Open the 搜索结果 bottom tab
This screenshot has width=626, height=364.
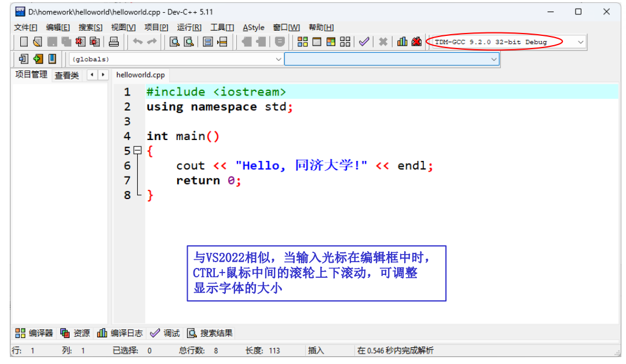(210, 333)
